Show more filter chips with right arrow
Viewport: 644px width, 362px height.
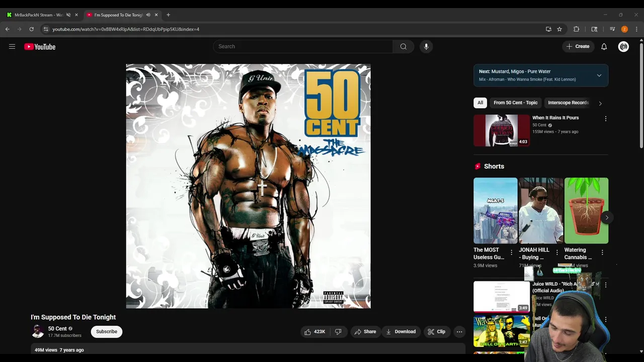point(600,103)
